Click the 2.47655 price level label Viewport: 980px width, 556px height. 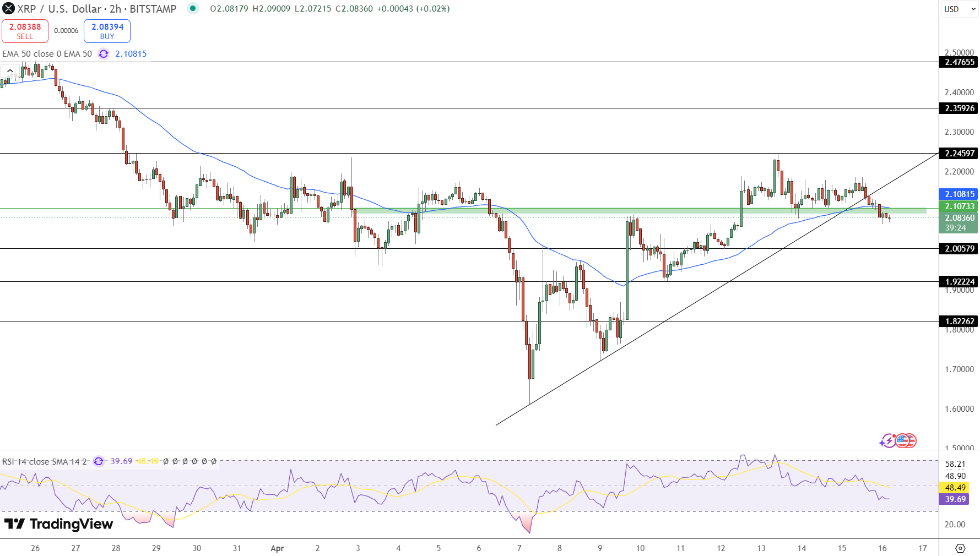coord(960,62)
